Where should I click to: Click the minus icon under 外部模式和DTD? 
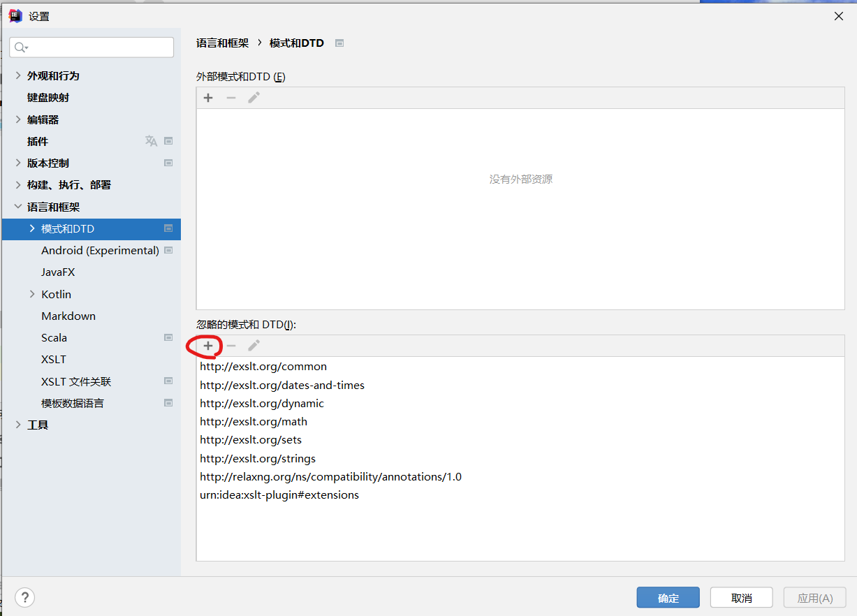tap(230, 98)
